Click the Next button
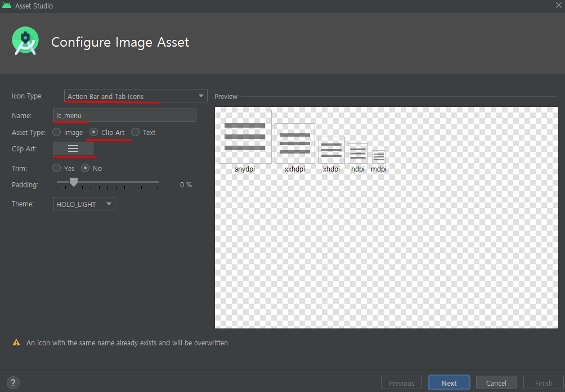 [449, 383]
